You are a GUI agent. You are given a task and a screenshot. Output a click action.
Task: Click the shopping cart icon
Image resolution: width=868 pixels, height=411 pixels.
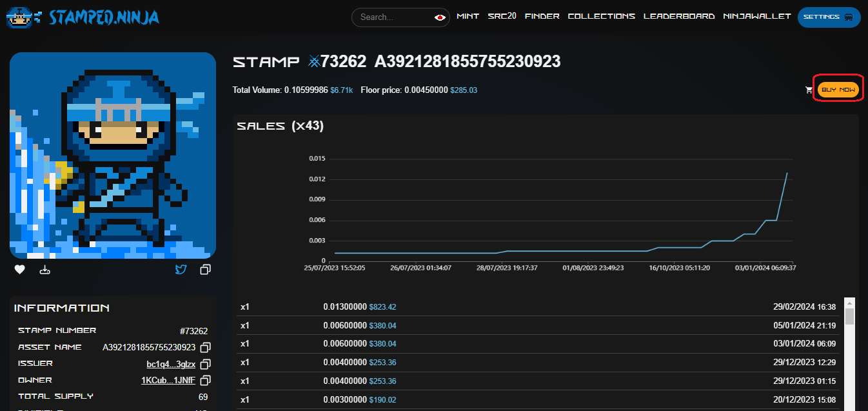tap(809, 90)
